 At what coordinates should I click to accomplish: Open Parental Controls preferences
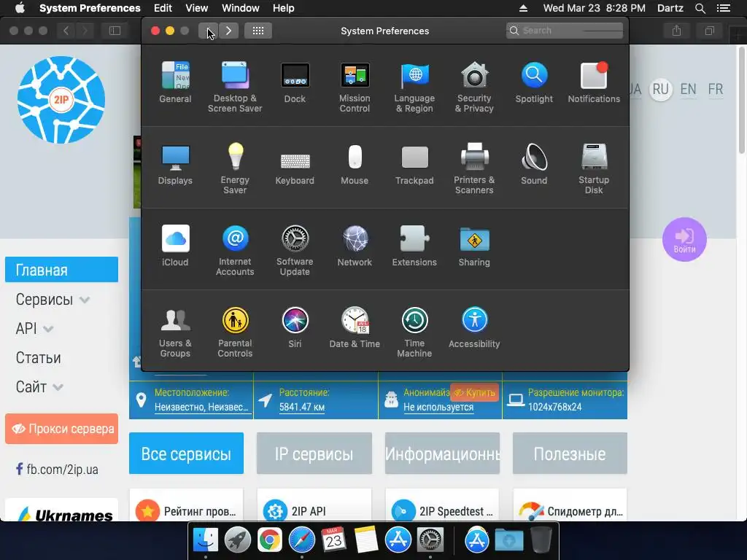click(x=235, y=332)
